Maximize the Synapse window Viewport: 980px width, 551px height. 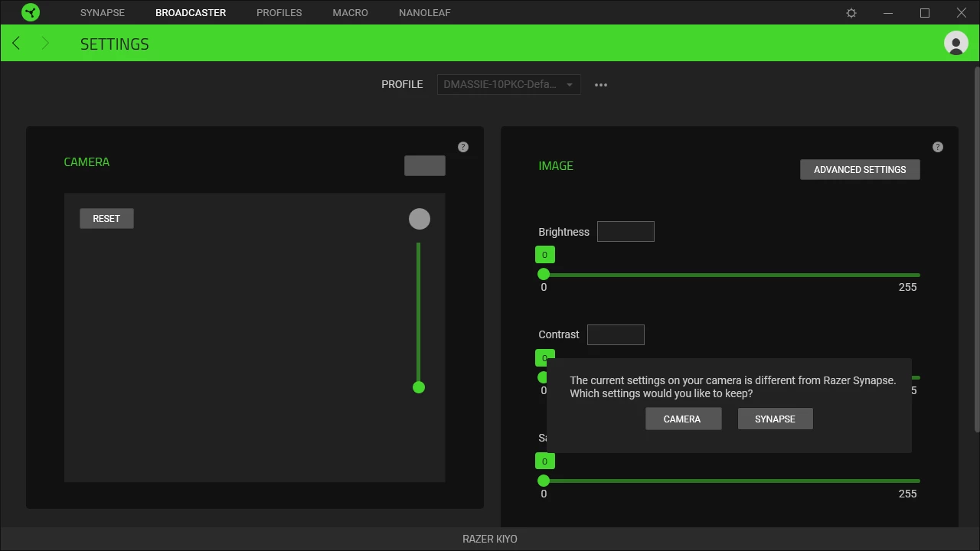click(925, 13)
